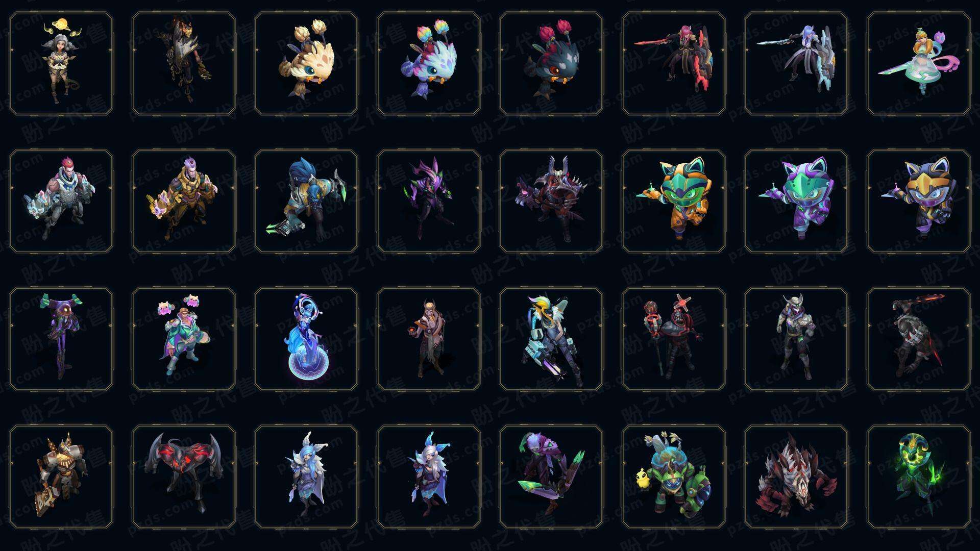Open the blue water spirit with glowing orb
The height and width of the screenshot is (551, 980).
tap(306, 339)
